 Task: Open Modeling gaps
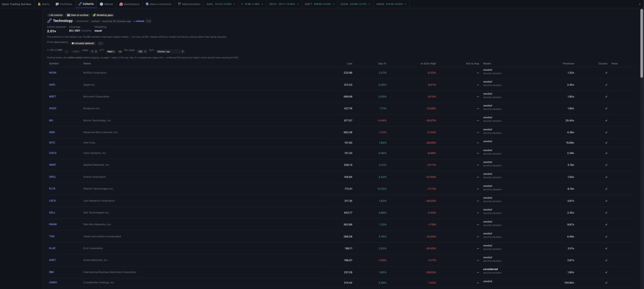point(103,15)
